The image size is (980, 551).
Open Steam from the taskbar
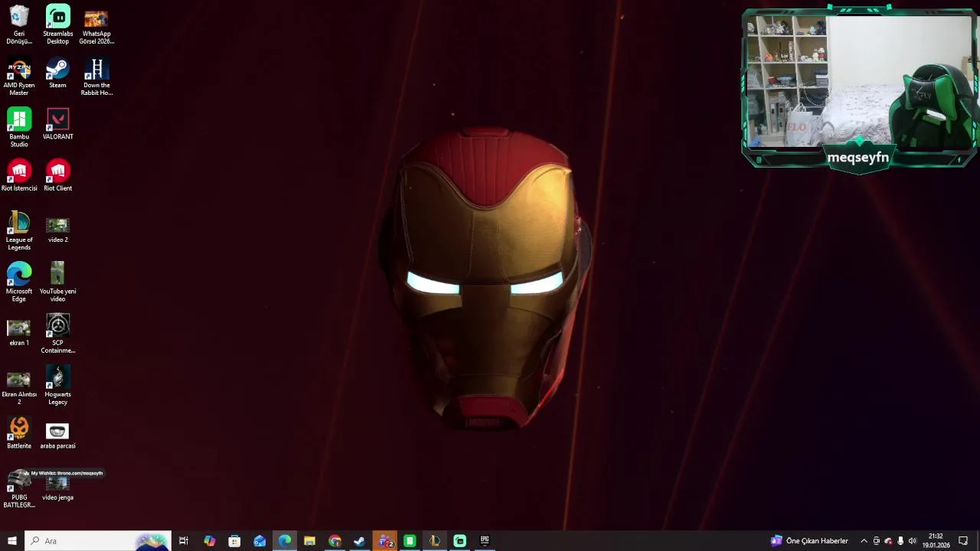[x=360, y=541]
